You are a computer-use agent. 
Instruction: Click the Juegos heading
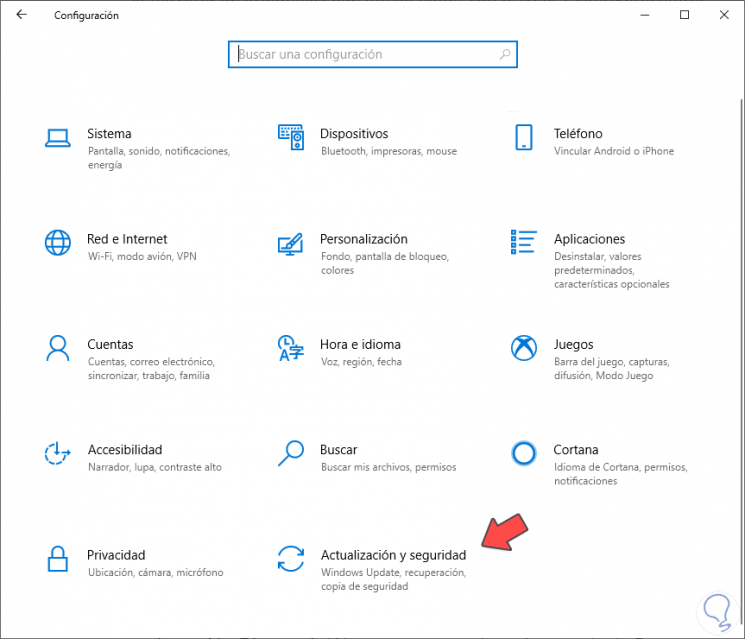573,345
